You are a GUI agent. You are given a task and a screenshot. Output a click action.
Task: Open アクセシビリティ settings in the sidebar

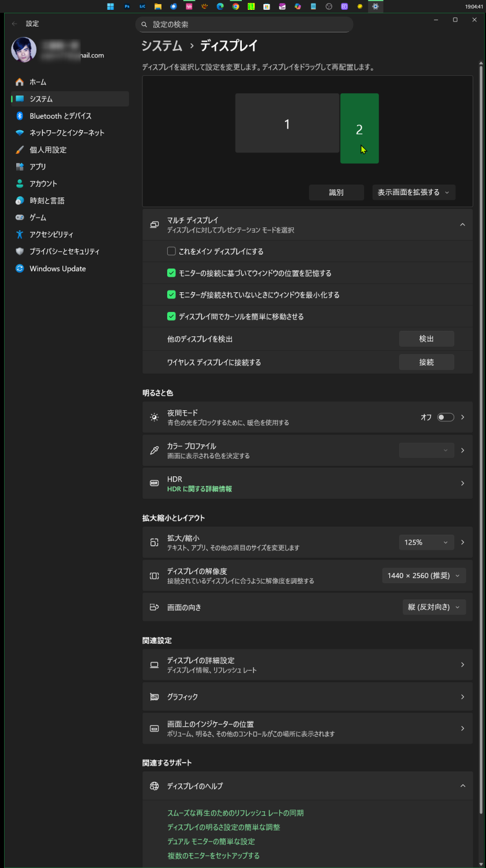51,234
